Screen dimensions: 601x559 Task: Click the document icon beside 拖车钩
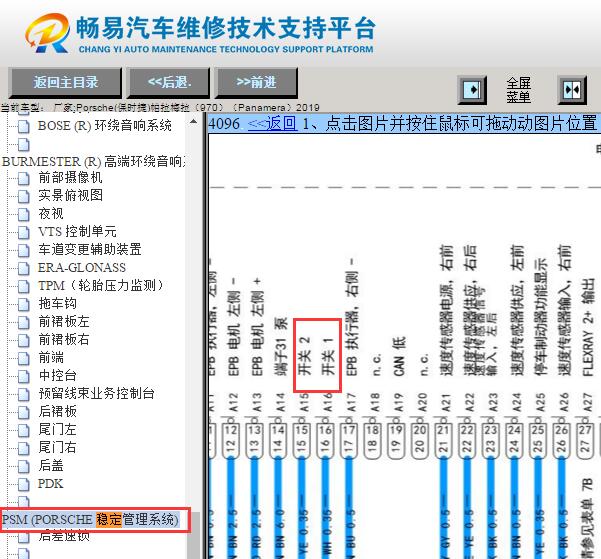tap(23, 304)
